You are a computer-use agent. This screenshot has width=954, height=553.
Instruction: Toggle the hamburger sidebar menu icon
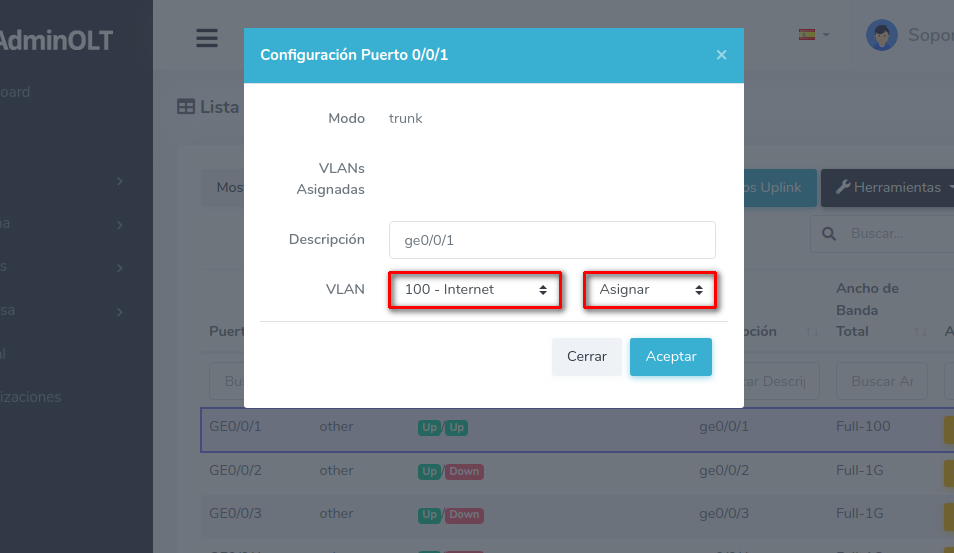207,38
